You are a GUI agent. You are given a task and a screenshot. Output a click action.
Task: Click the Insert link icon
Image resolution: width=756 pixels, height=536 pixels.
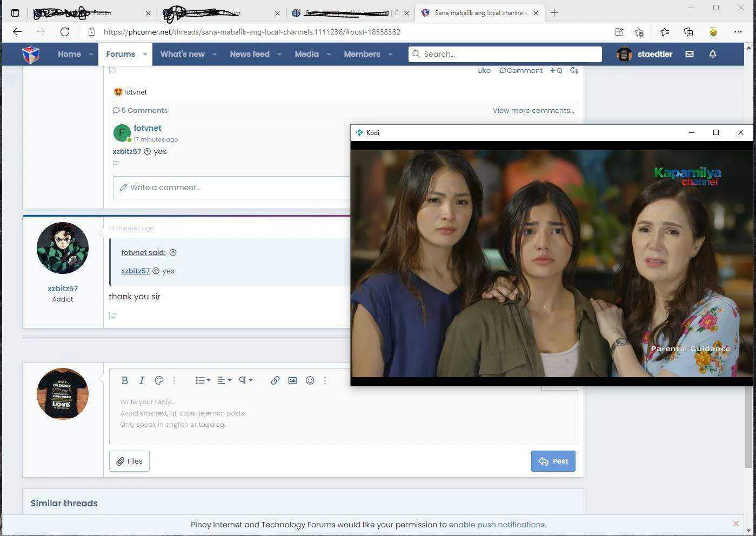pyautogui.click(x=275, y=380)
